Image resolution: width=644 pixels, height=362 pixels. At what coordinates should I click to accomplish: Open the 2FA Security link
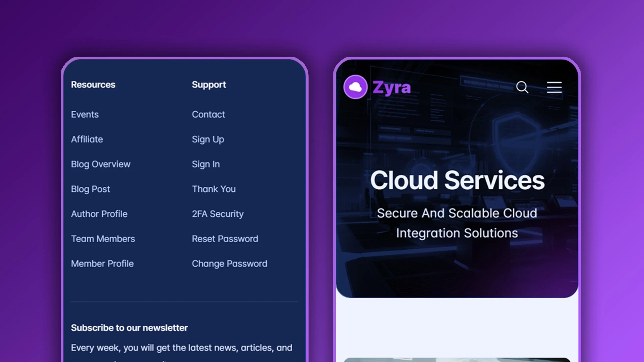click(x=218, y=214)
